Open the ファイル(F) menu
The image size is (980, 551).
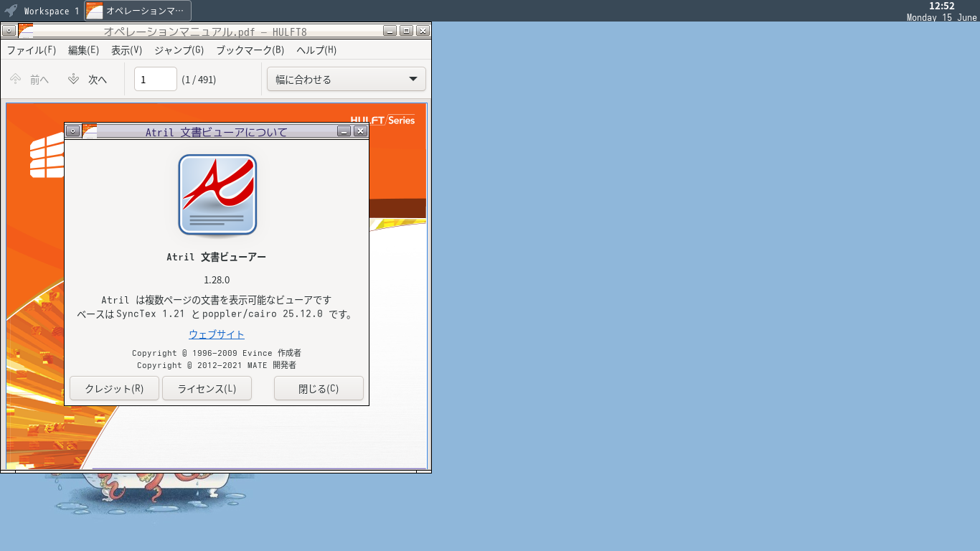click(x=32, y=50)
